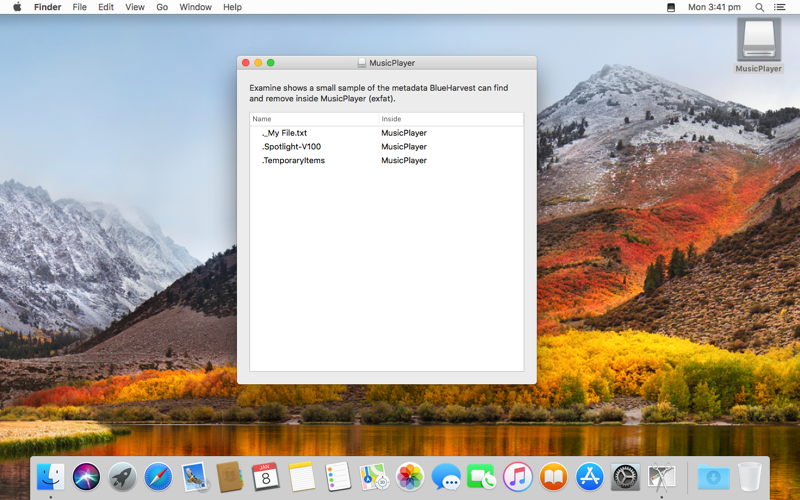800x500 pixels.
Task: Open the Finder menu
Action: point(47,7)
